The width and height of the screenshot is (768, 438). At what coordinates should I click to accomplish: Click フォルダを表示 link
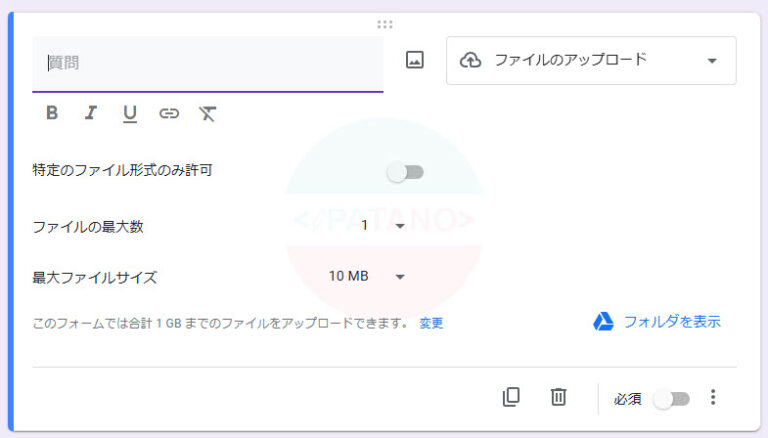(x=671, y=321)
